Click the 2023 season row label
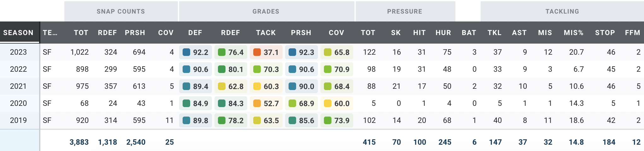Screen dimensions: 644x151 [18, 52]
